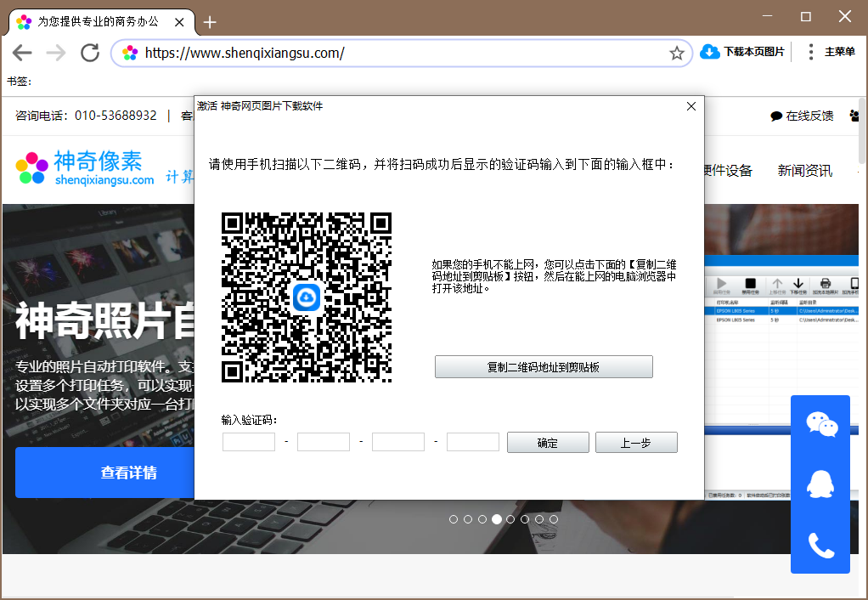This screenshot has height=600, width=868.
Task: Click the 书签: label in bookmarks bar
Action: [20, 82]
